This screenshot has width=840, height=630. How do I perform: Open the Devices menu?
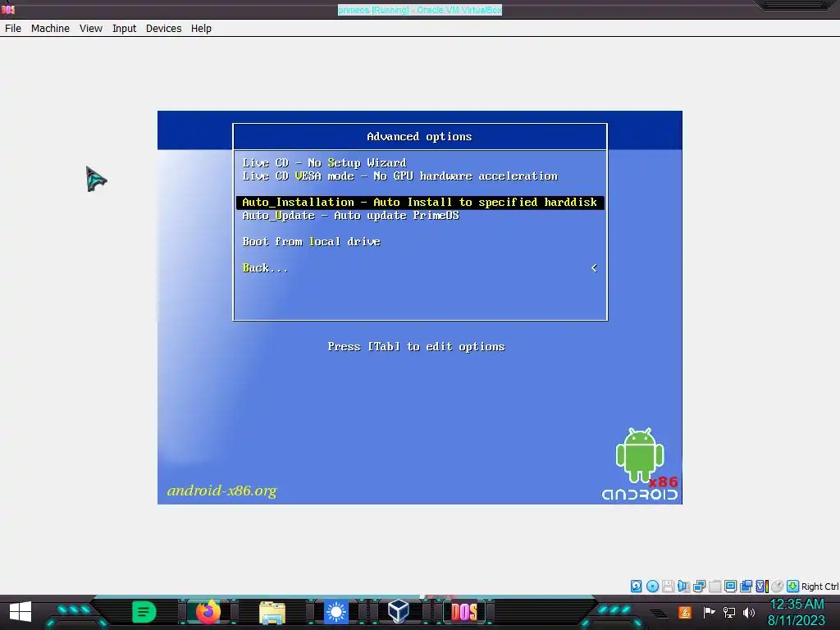point(163,29)
